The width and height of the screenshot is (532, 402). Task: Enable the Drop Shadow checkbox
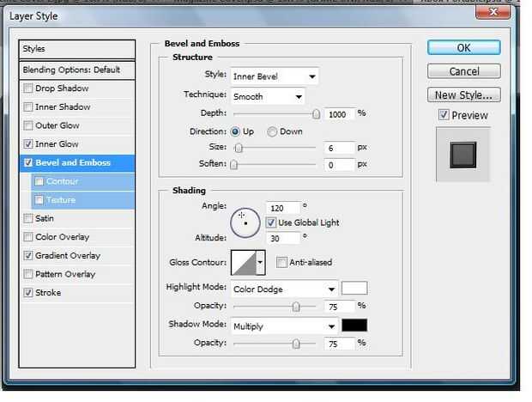(x=27, y=88)
